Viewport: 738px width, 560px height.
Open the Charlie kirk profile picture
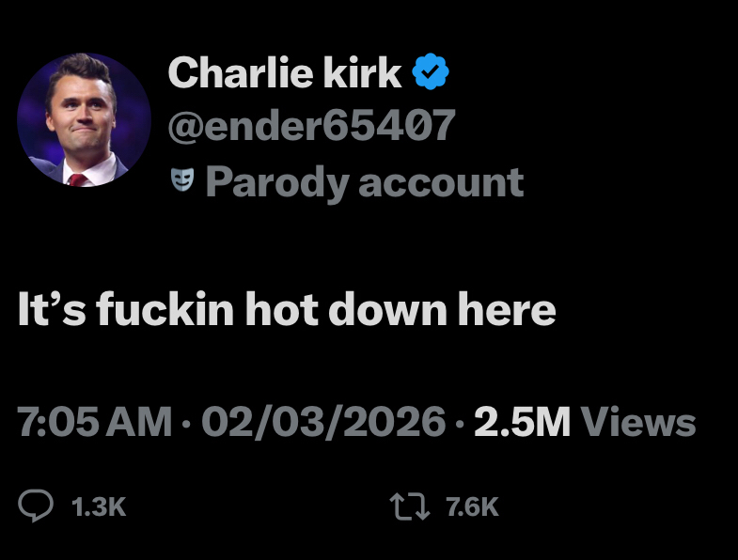(x=84, y=119)
